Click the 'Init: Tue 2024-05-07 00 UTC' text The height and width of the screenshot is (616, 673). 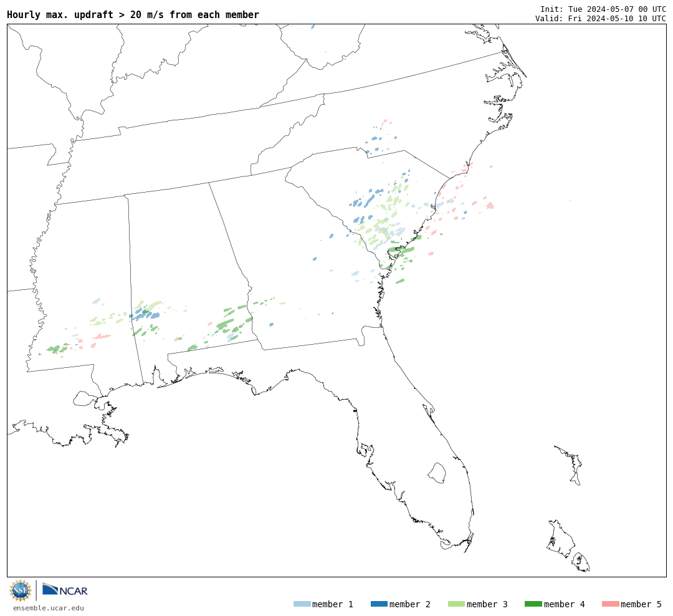pos(603,9)
